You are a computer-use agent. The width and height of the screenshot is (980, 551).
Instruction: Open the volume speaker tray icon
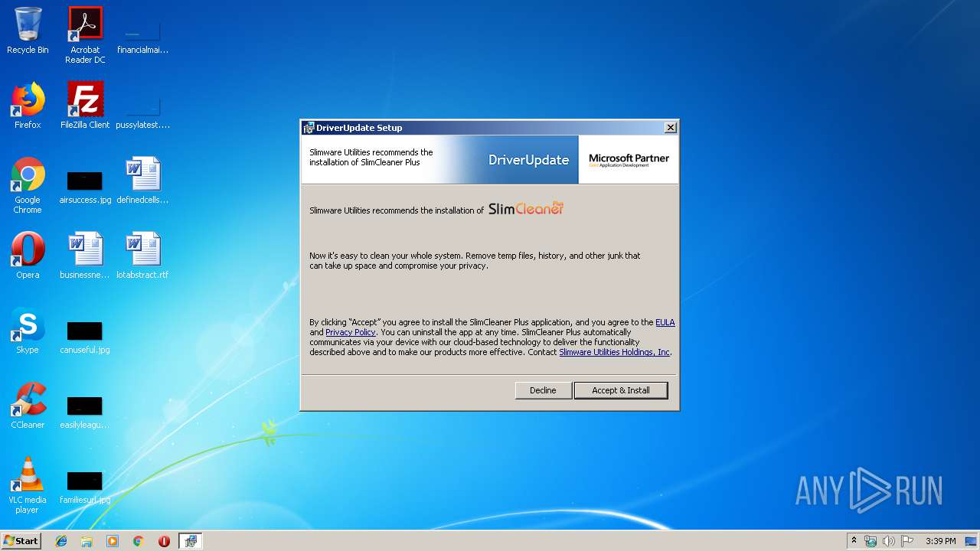(889, 541)
